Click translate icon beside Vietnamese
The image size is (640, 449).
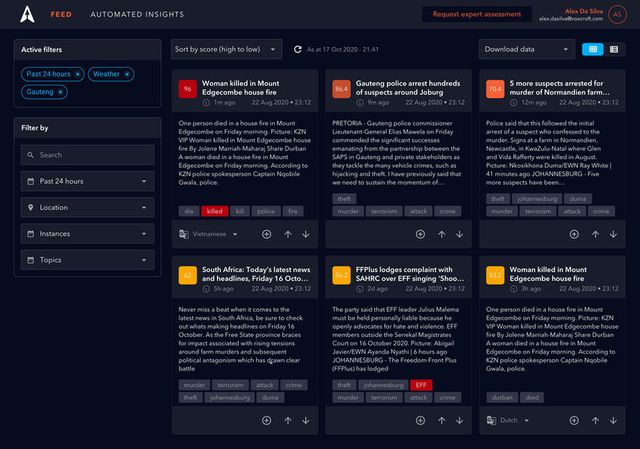pyautogui.click(x=184, y=234)
